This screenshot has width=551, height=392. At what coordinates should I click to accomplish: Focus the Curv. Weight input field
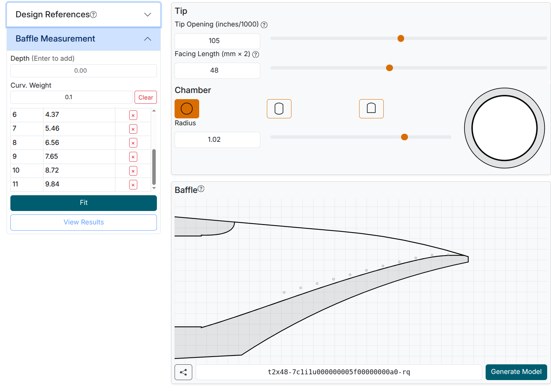(x=72, y=97)
